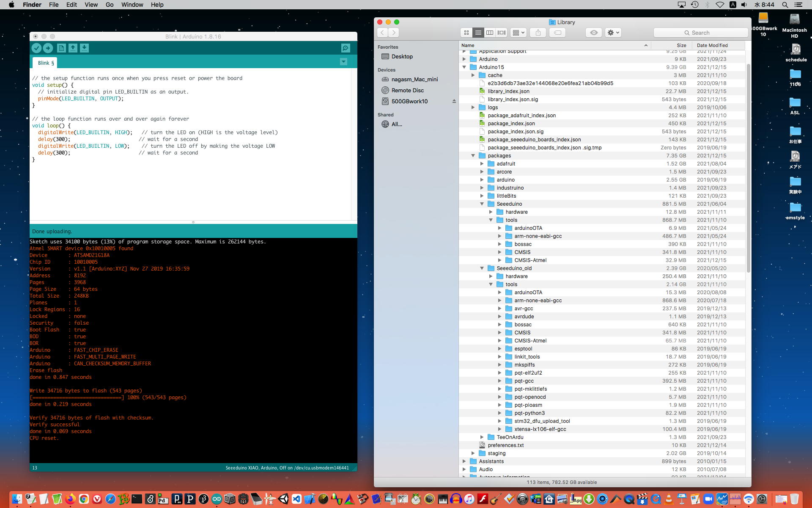Click the Finder Share toolbar icon
The image size is (812, 508).
click(538, 33)
